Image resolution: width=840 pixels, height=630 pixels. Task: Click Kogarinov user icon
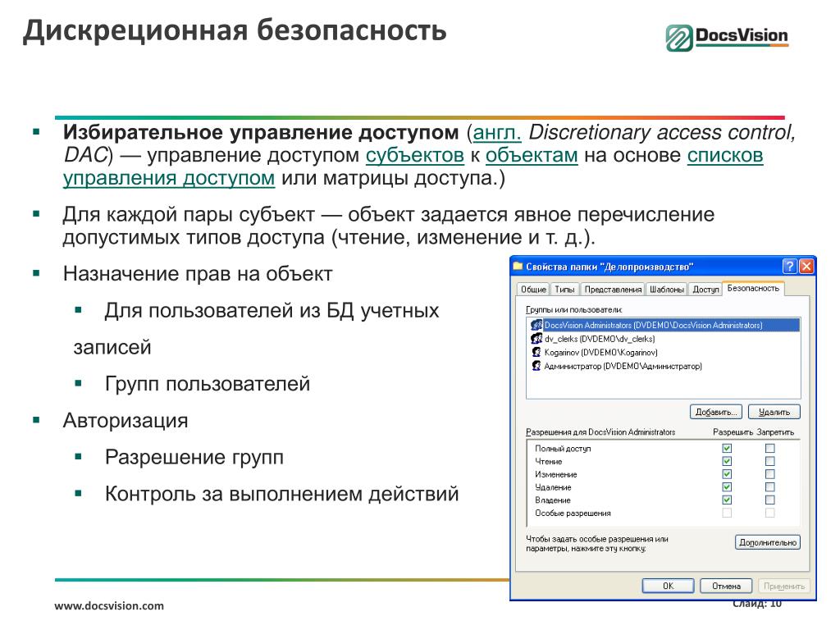click(x=536, y=353)
